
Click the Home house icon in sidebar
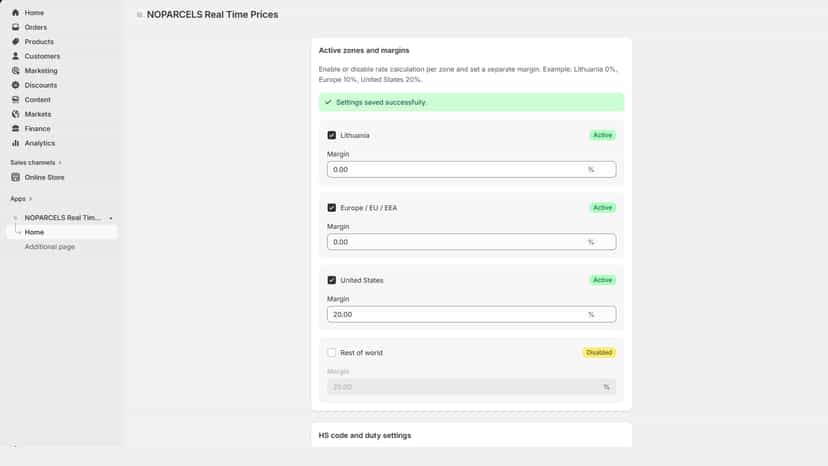click(x=15, y=13)
